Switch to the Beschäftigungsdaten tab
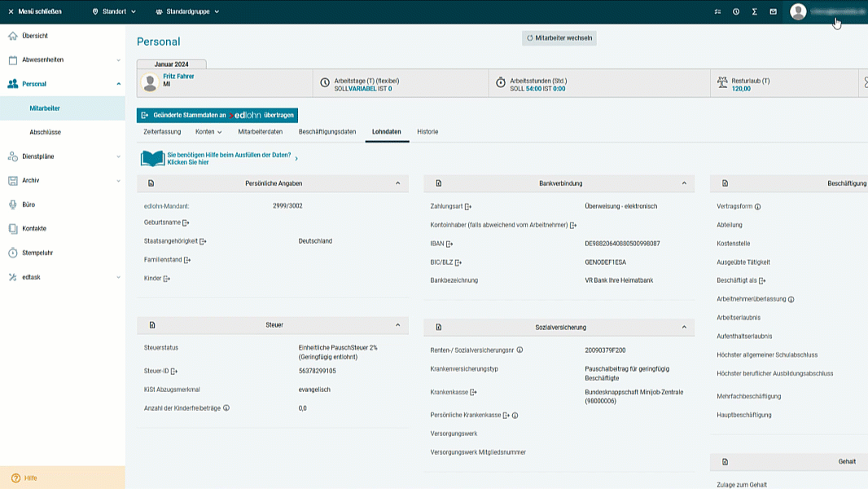The height and width of the screenshot is (489, 868). 327,132
